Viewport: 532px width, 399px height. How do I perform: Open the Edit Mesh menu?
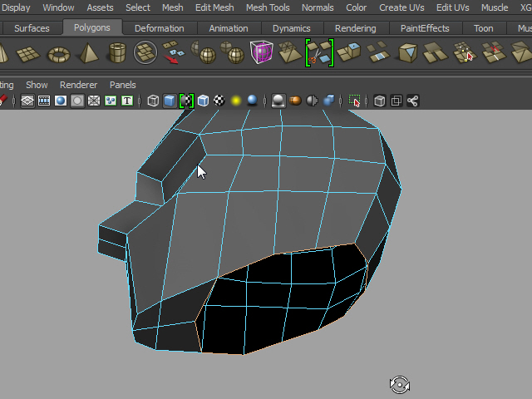pyautogui.click(x=214, y=7)
